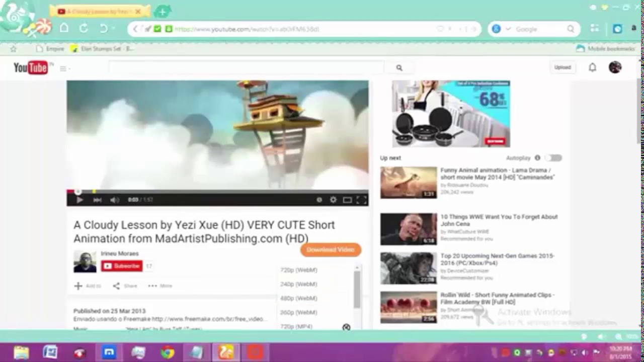The height and width of the screenshot is (362, 644).
Task: Click the browser home button
Action: tap(64, 28)
